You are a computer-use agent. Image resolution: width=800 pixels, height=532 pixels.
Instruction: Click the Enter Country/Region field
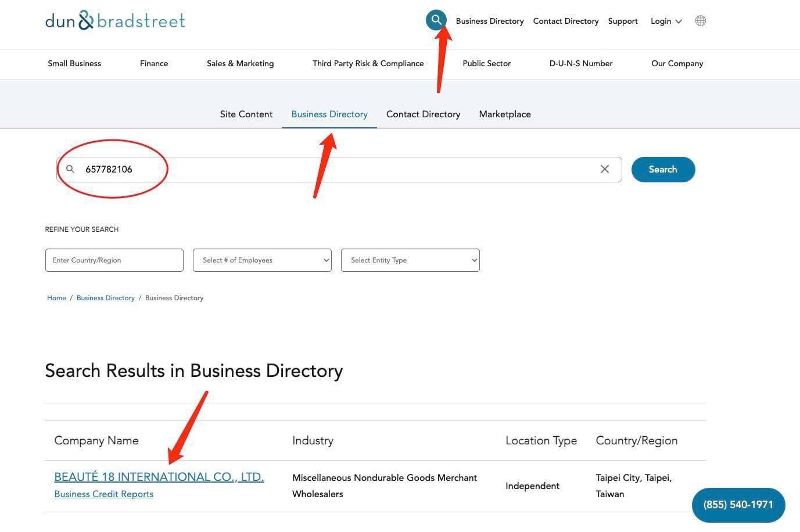[114, 260]
